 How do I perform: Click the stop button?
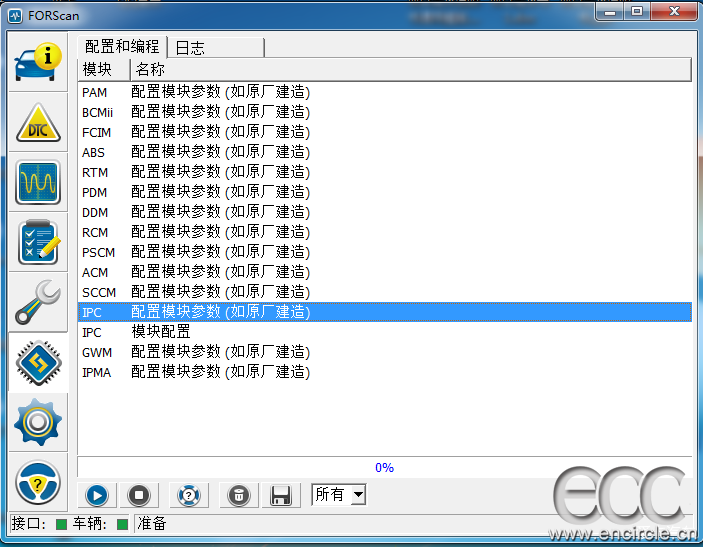pyautogui.click(x=139, y=495)
